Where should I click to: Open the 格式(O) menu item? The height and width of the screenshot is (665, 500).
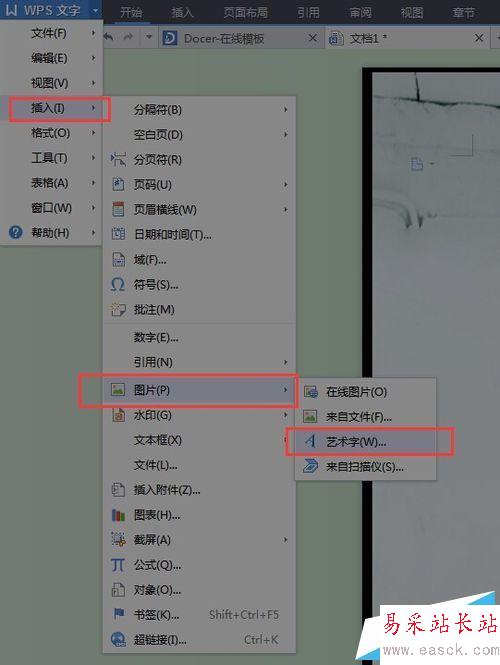click(50, 133)
